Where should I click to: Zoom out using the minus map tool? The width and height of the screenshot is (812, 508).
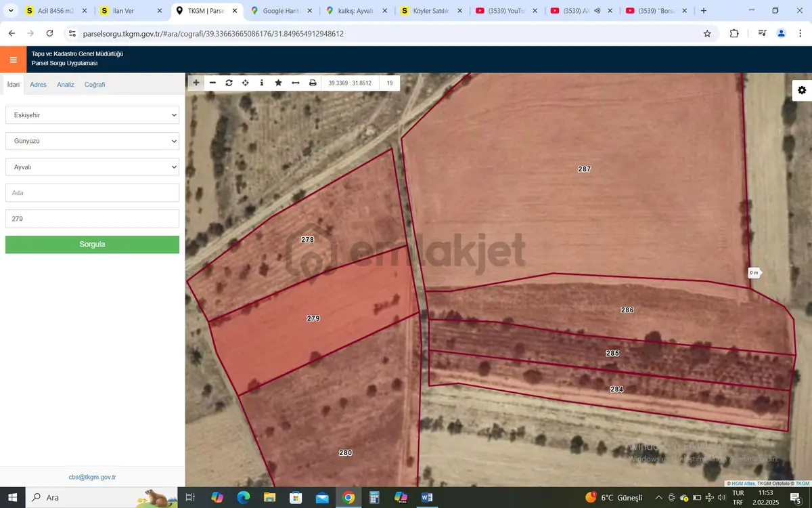click(212, 83)
